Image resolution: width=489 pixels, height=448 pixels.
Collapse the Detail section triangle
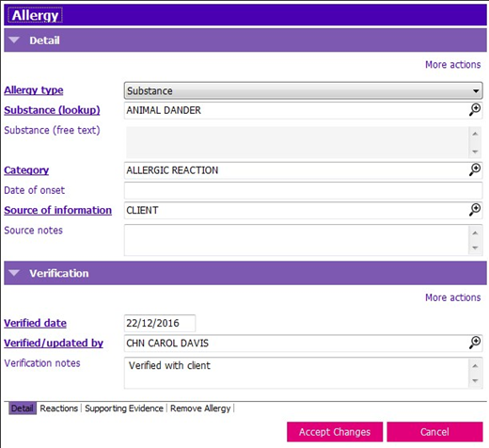tap(14, 40)
